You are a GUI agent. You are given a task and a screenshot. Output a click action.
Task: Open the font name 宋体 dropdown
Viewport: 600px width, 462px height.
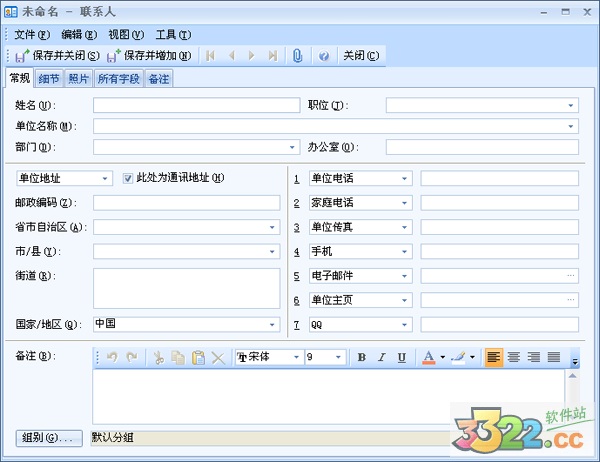point(297,357)
